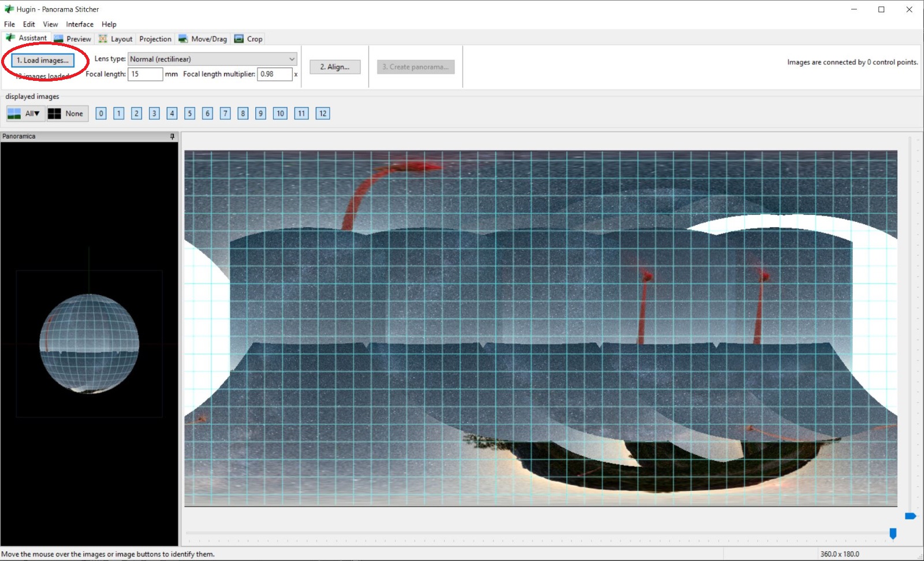Show all images with All button

point(25,113)
